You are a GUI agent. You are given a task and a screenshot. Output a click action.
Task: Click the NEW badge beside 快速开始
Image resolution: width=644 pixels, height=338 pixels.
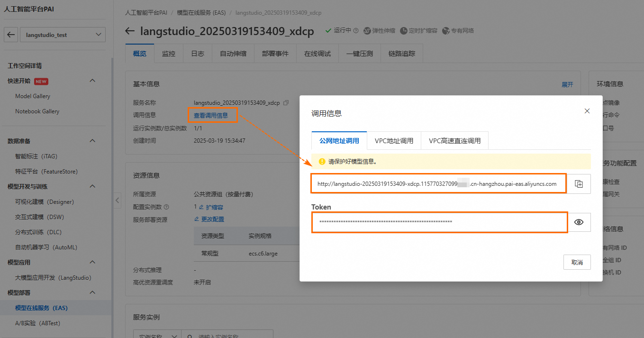pyautogui.click(x=41, y=81)
